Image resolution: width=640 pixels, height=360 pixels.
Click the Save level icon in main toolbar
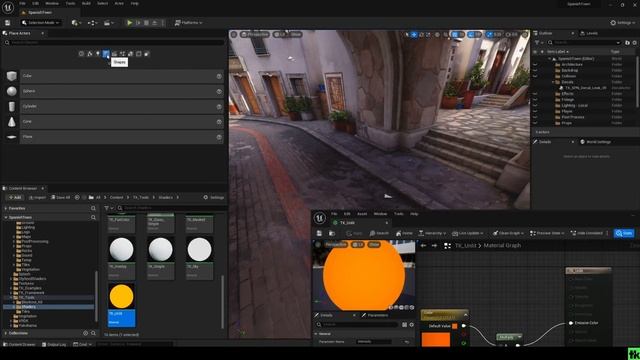coord(7,23)
